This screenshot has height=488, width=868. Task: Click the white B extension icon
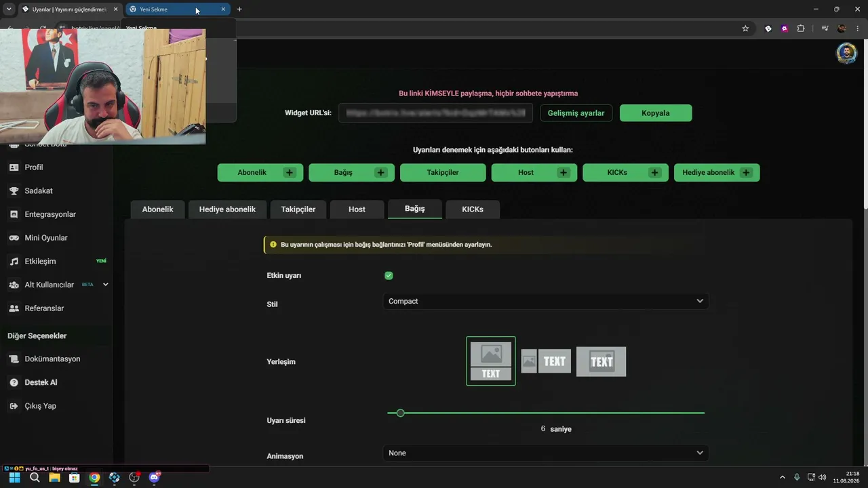[768, 28]
